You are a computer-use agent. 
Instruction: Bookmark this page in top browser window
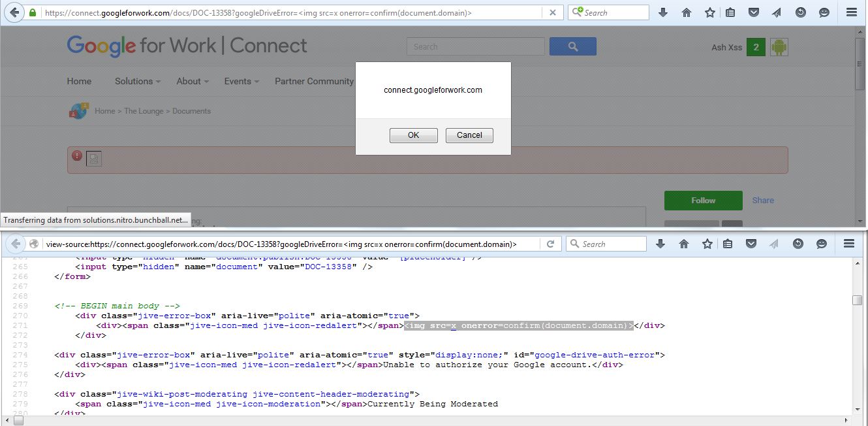pos(710,12)
